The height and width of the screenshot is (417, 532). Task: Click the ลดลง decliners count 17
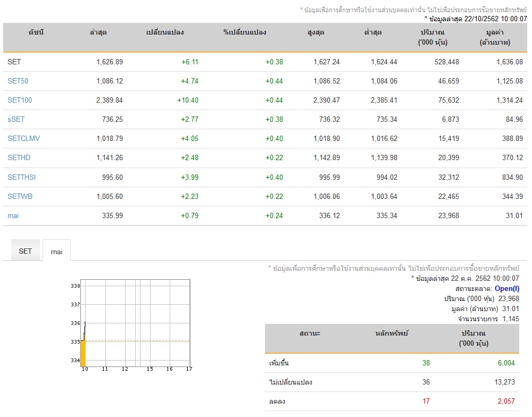pos(426,402)
